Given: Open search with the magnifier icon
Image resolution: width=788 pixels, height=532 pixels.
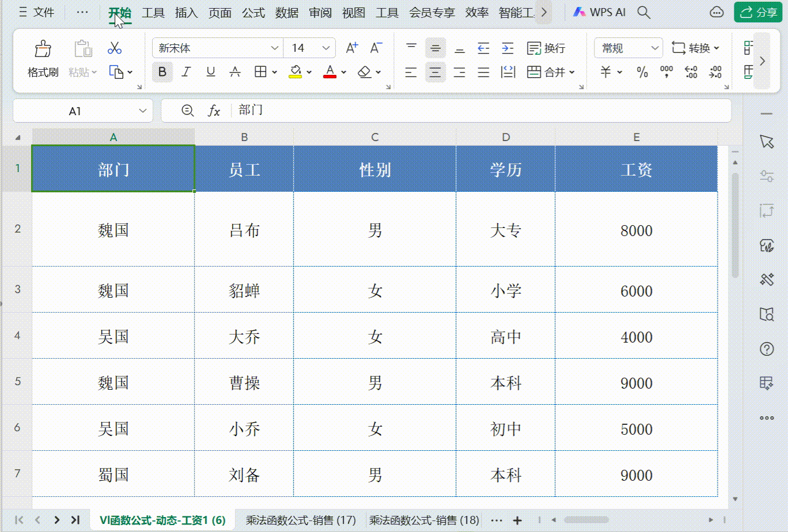Looking at the screenshot, I should click(x=644, y=13).
